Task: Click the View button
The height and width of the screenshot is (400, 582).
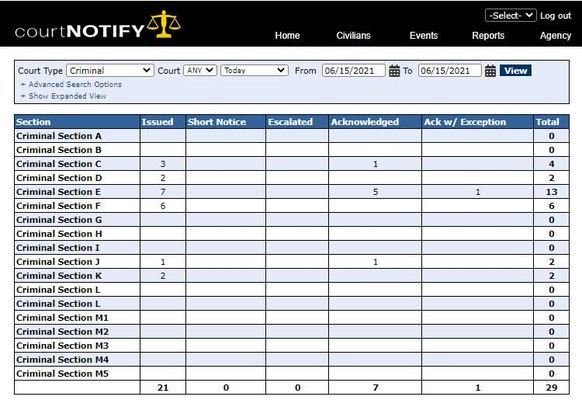Action: pos(516,71)
